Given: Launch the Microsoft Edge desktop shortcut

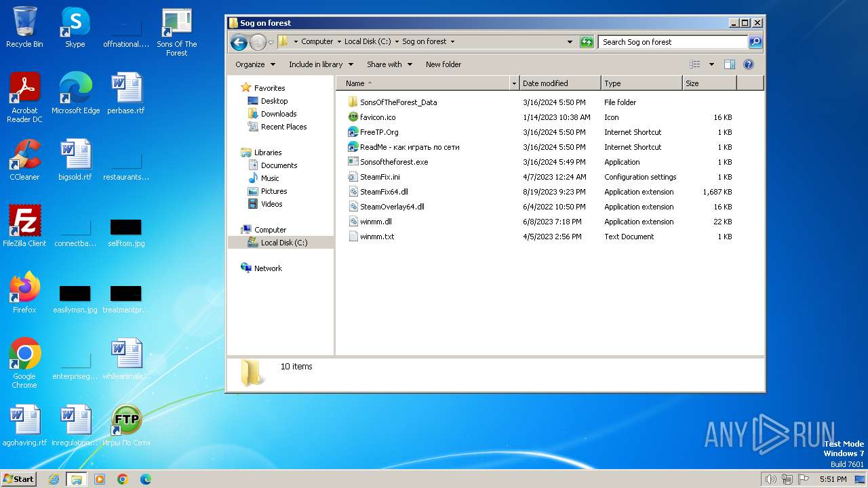Looking at the screenshot, I should coord(75,94).
